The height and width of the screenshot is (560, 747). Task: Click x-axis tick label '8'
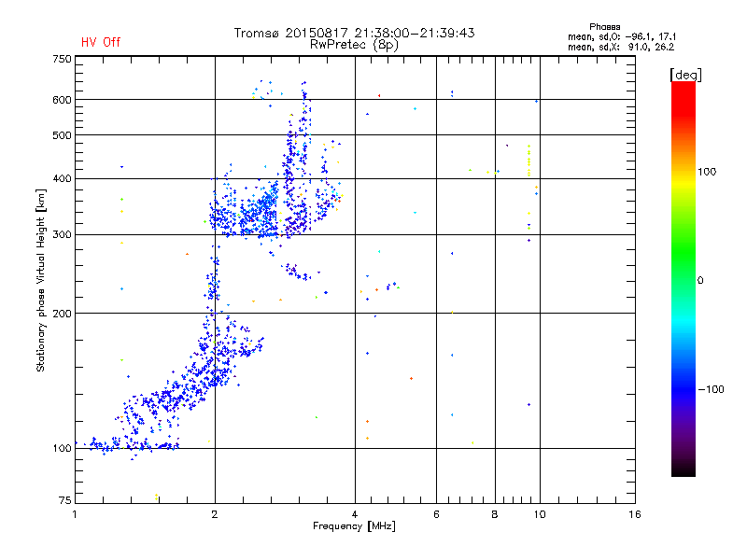click(495, 514)
